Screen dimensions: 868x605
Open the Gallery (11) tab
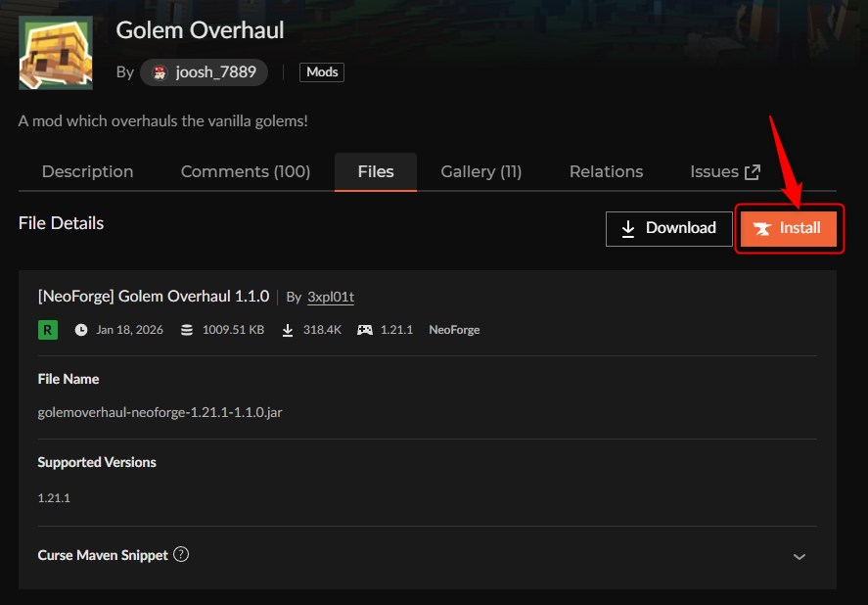point(481,171)
